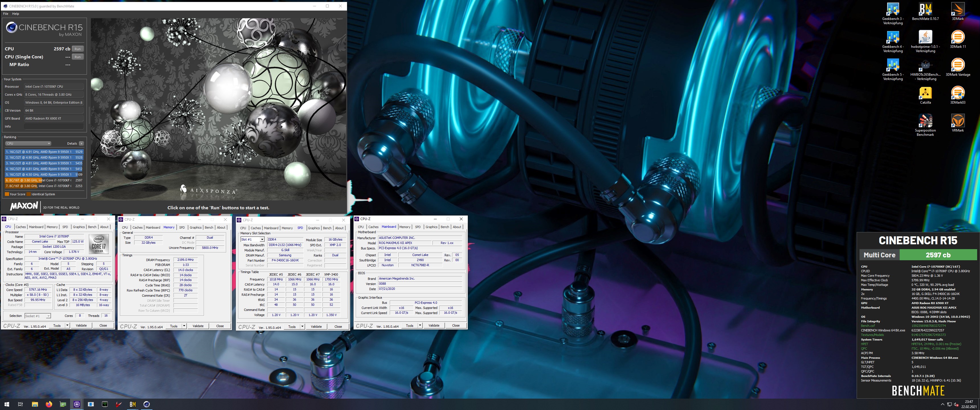Image resolution: width=980 pixels, height=410 pixels.
Task: Click the BenchMate BM taskbar icon
Action: tap(132, 404)
